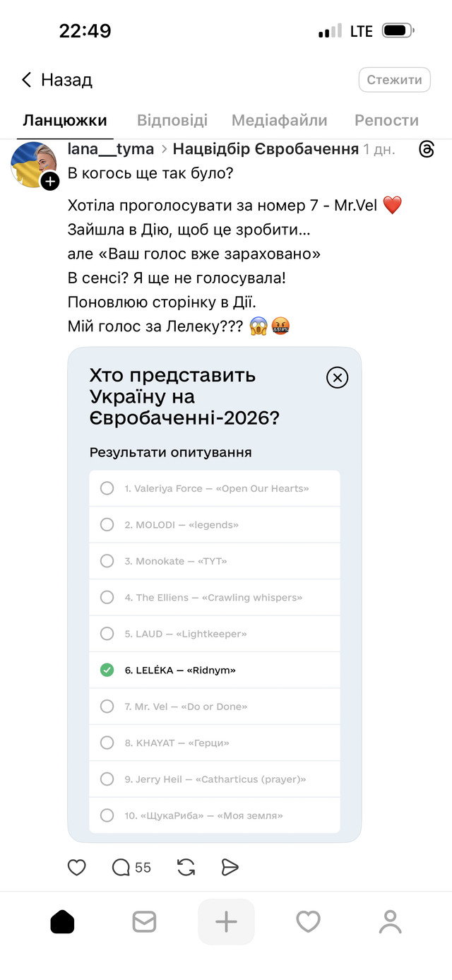Close the poll with the X icon

coord(337,377)
